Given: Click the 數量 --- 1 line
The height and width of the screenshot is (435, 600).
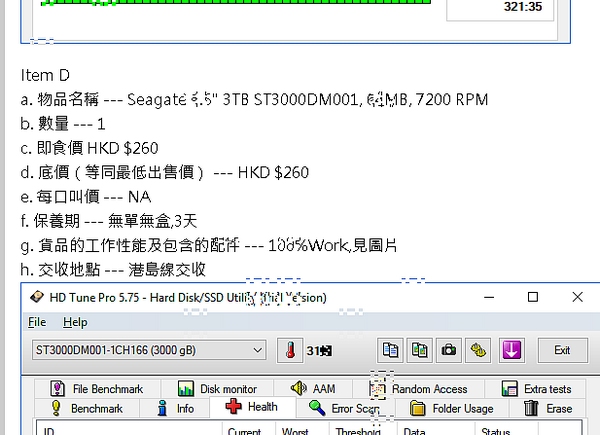Looking at the screenshot, I should [63, 124].
